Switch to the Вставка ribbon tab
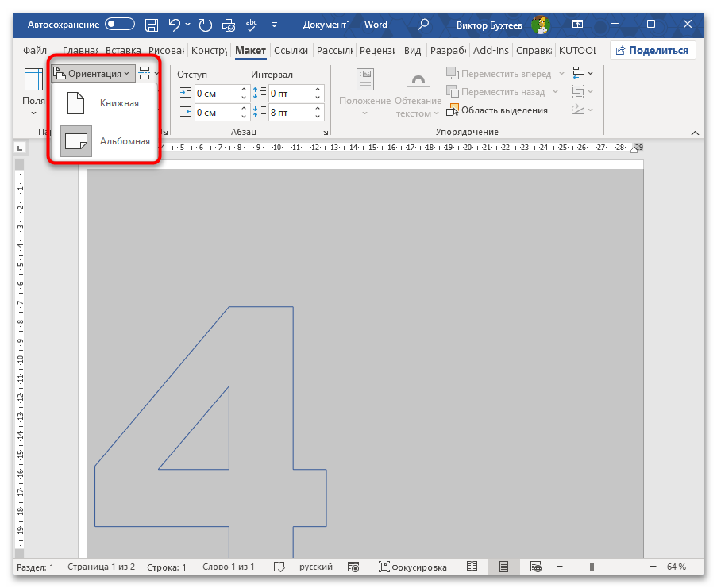This screenshot has width=717, height=588. pos(125,51)
